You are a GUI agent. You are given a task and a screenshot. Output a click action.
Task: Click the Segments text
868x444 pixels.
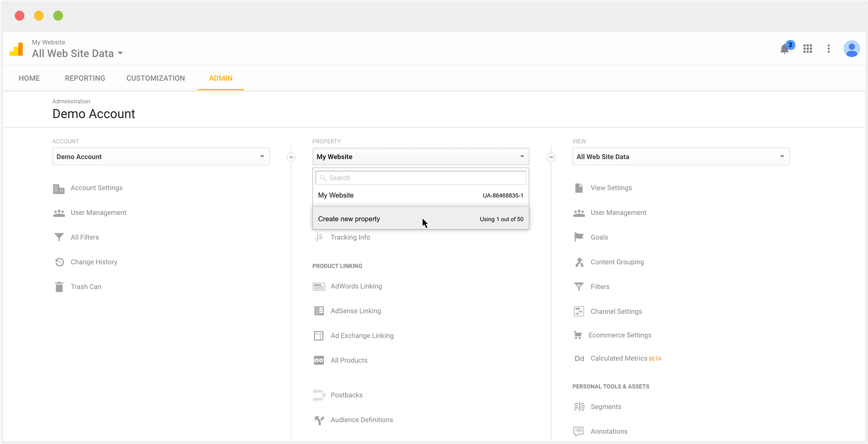click(x=606, y=407)
